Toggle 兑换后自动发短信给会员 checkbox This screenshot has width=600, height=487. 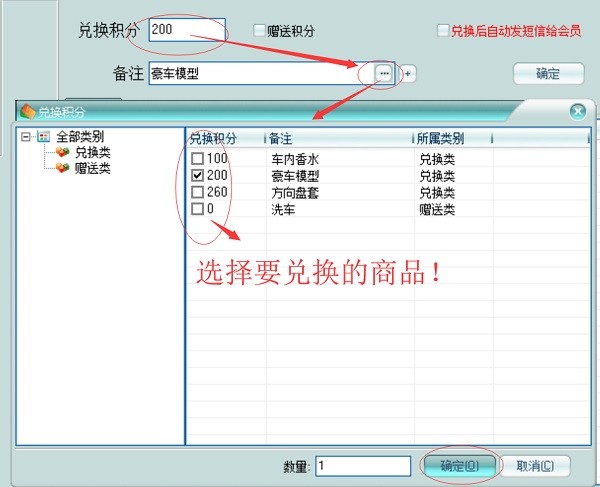point(444,31)
